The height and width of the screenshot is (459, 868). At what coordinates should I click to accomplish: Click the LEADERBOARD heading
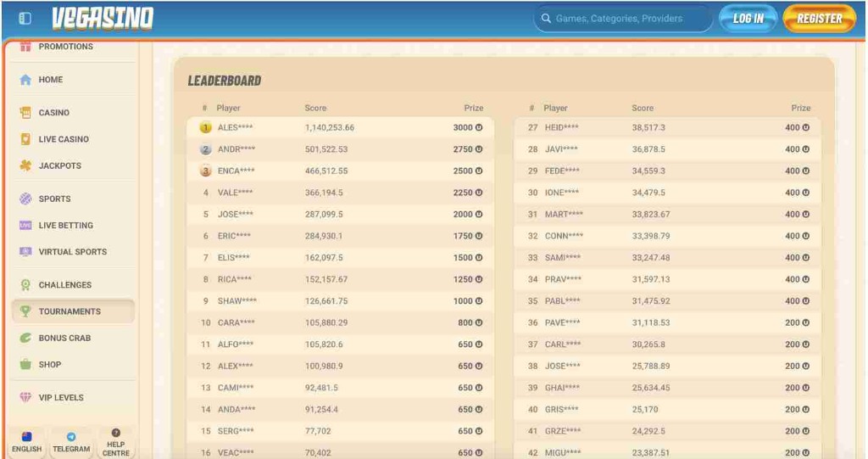tap(224, 81)
